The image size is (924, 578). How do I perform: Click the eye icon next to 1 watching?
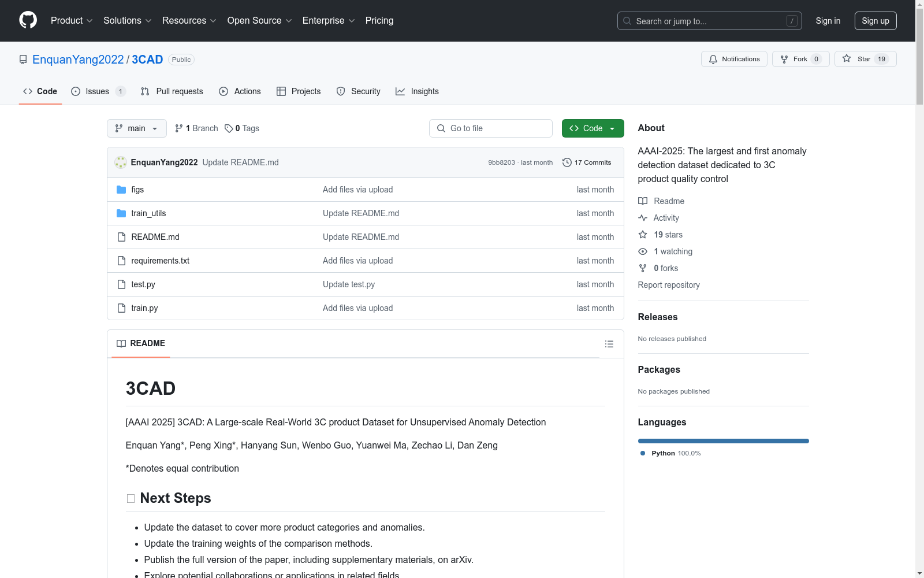[643, 251]
